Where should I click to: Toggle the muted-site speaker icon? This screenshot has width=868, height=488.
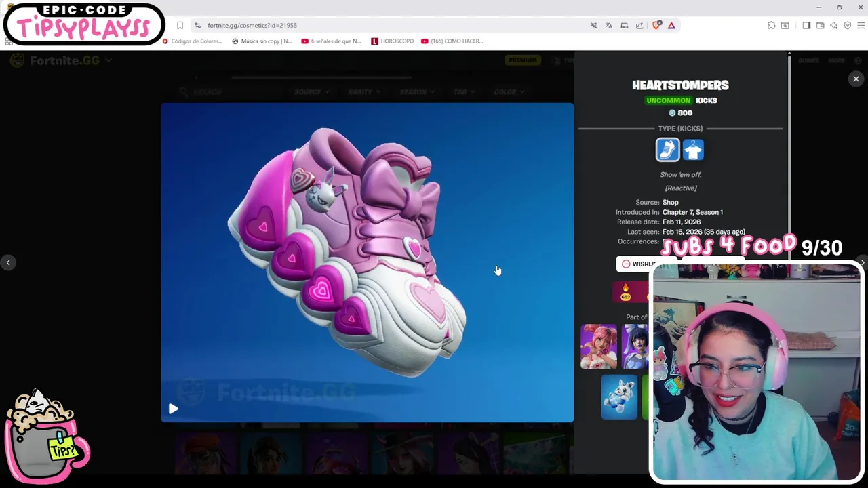point(594,25)
